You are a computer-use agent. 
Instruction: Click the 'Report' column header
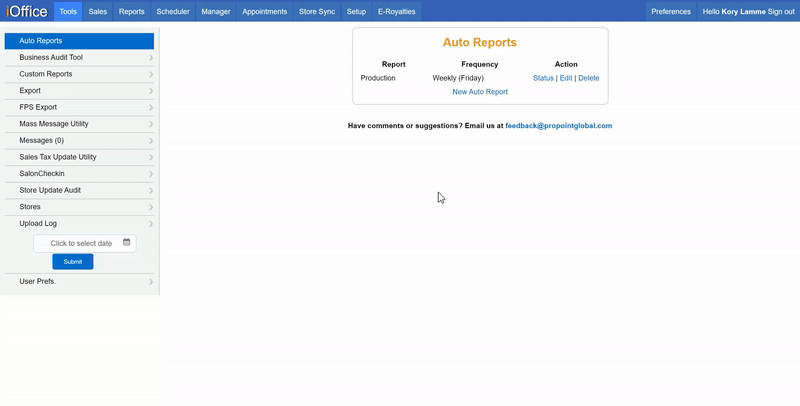393,64
